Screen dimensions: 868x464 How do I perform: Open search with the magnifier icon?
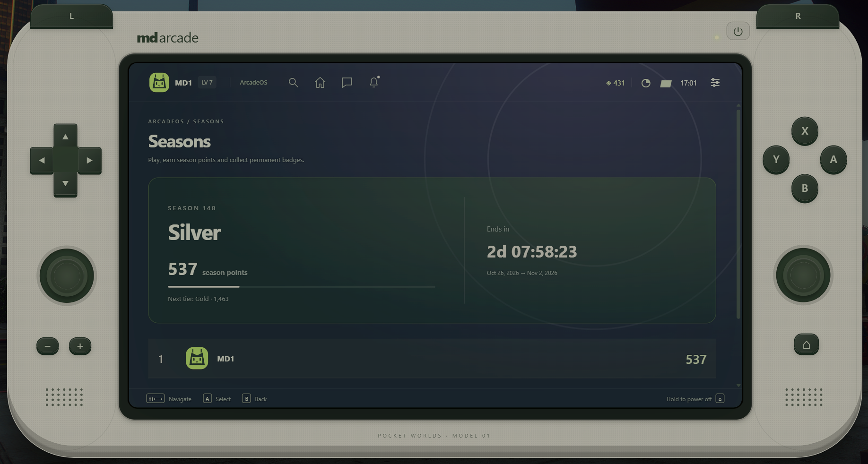coord(293,83)
